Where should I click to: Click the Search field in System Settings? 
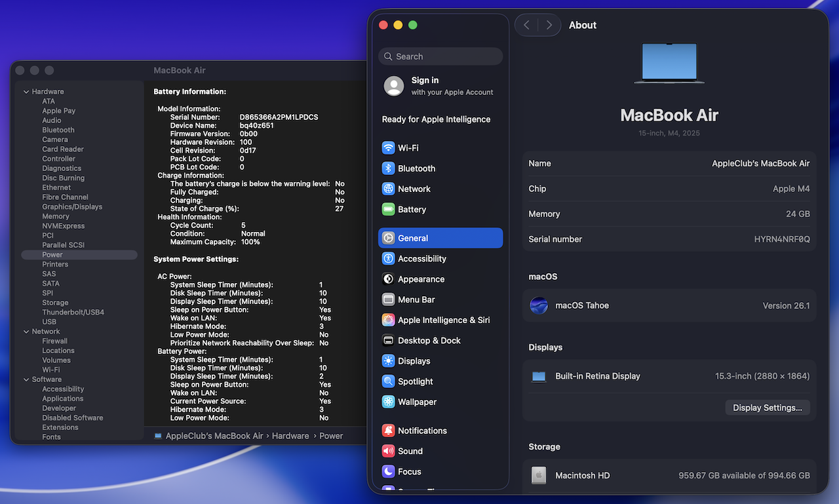click(x=440, y=56)
